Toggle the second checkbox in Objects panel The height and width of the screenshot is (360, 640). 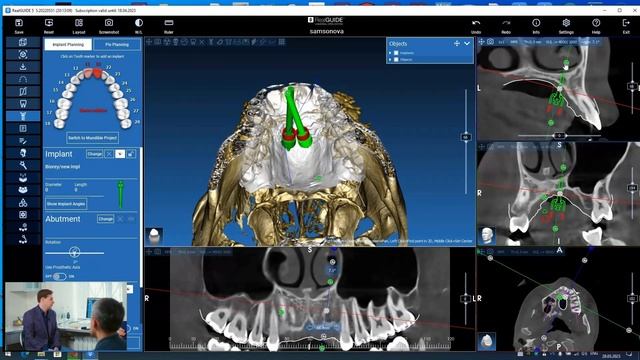[x=396, y=60]
